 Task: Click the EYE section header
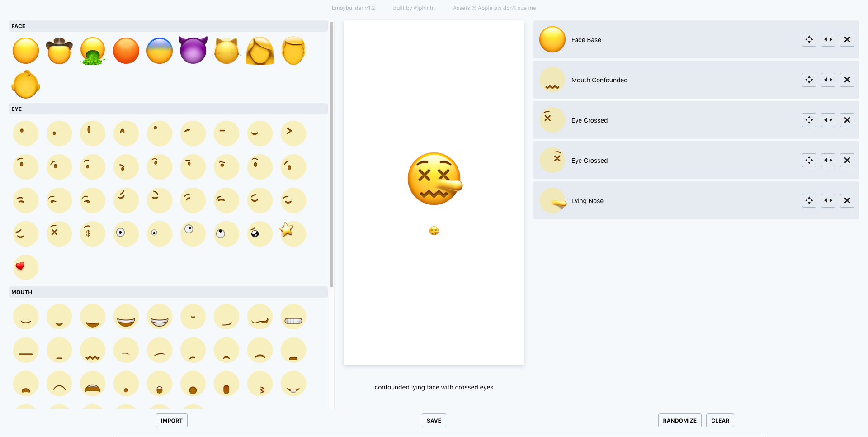tap(168, 109)
